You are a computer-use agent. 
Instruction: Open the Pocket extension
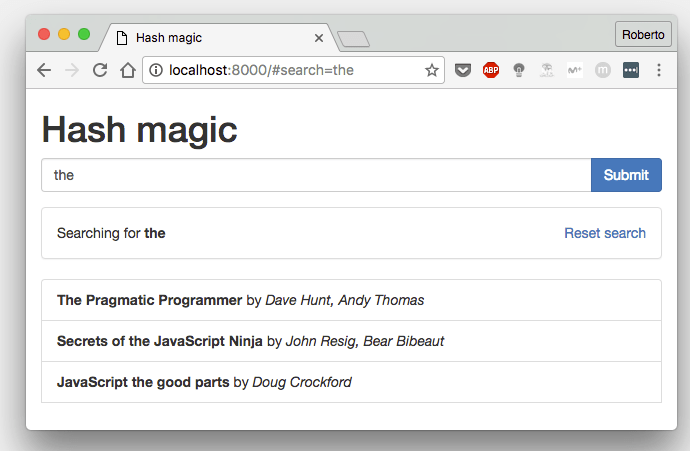pos(463,70)
